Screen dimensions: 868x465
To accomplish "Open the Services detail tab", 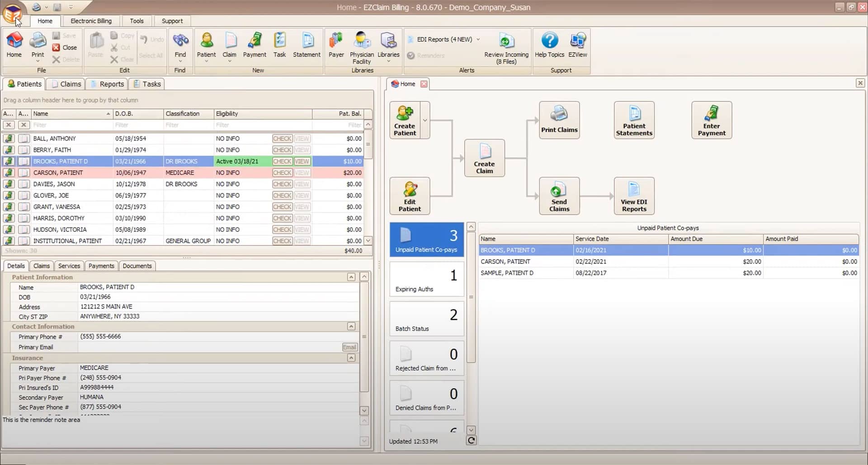I will click(69, 266).
